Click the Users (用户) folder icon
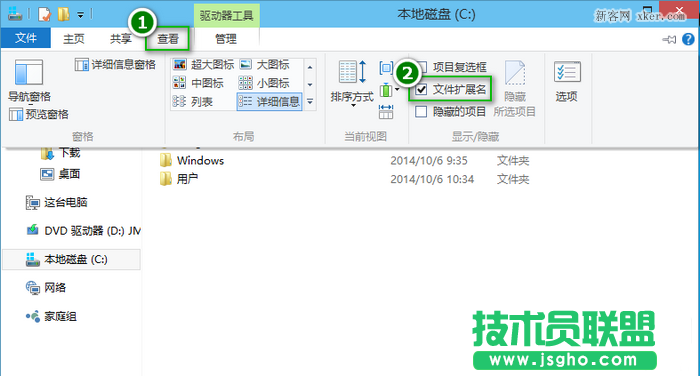The height and width of the screenshot is (376, 700). coord(166,179)
